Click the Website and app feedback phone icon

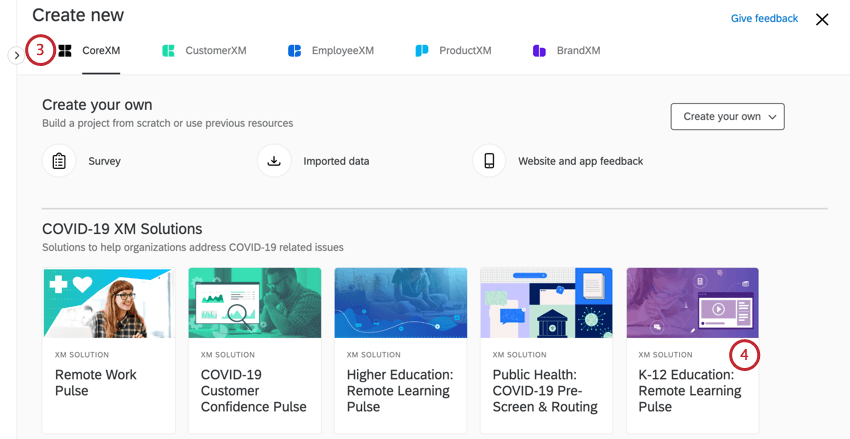pos(489,161)
